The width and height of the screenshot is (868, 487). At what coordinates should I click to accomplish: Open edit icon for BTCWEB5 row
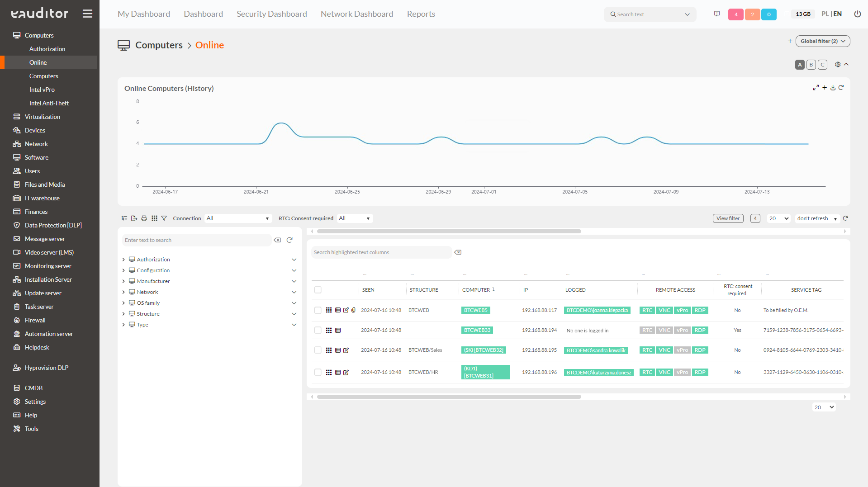pyautogui.click(x=346, y=310)
